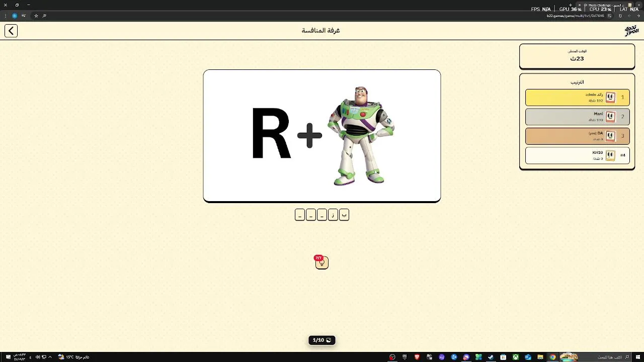The height and width of the screenshot is (362, 644).
Task: Click the letter box showing ب
Action: pyautogui.click(x=344, y=215)
